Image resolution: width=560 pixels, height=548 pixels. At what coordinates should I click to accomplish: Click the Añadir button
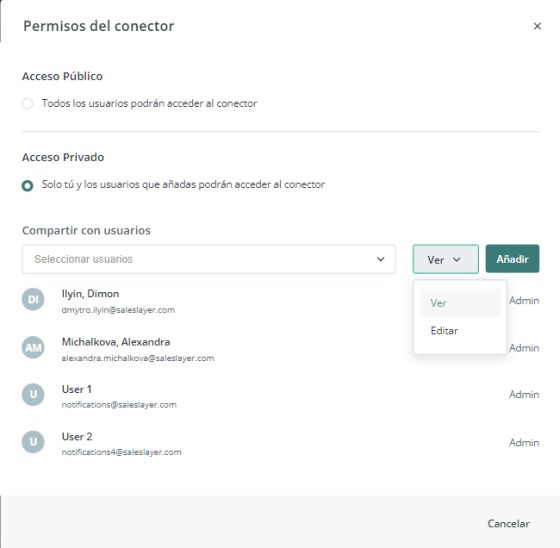(x=512, y=259)
